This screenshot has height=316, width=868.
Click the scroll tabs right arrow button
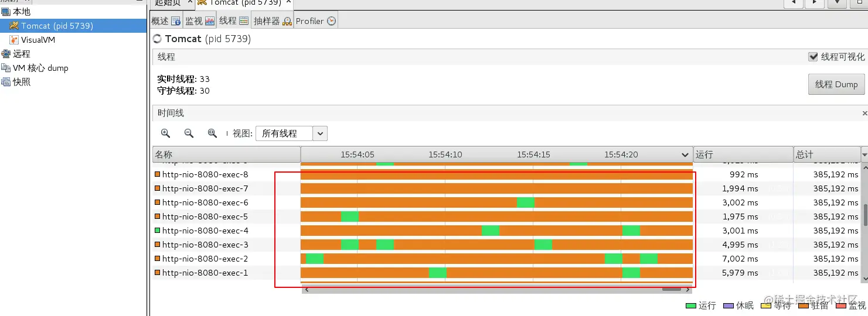point(815,3)
